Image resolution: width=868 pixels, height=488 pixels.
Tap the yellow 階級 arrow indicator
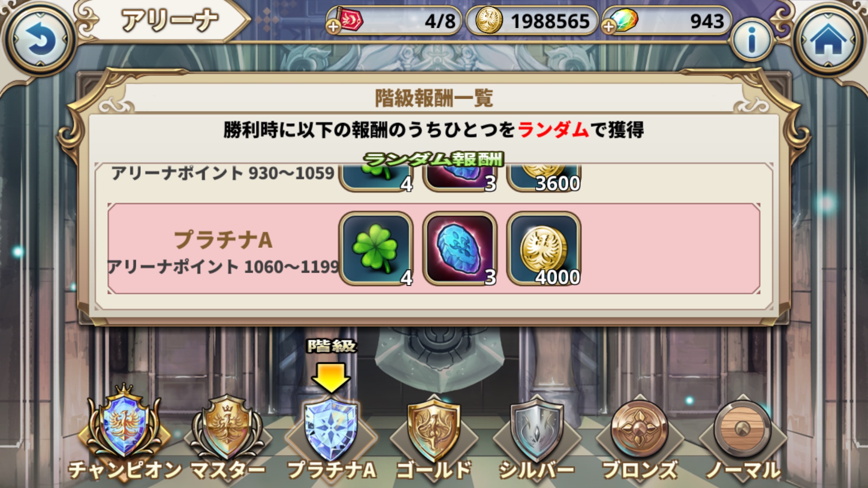[331, 377]
